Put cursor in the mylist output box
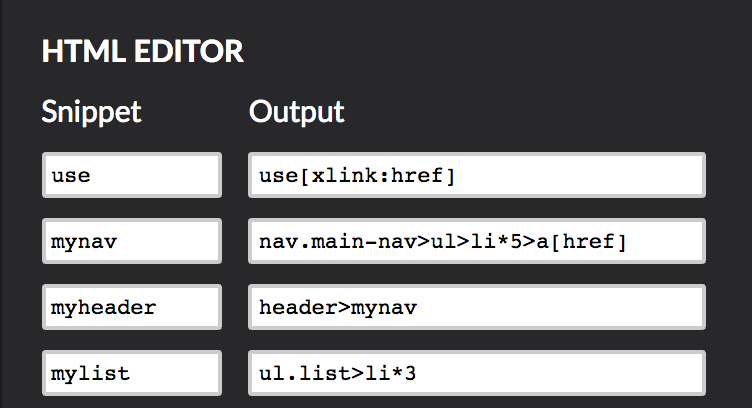Image resolution: width=752 pixels, height=408 pixels. (477, 373)
